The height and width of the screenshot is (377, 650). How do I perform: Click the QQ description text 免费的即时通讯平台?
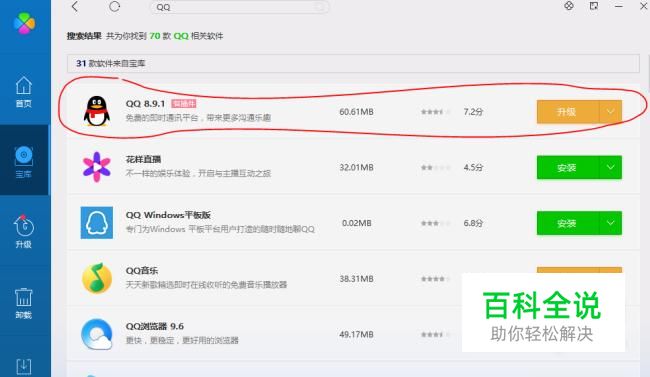(x=198, y=118)
